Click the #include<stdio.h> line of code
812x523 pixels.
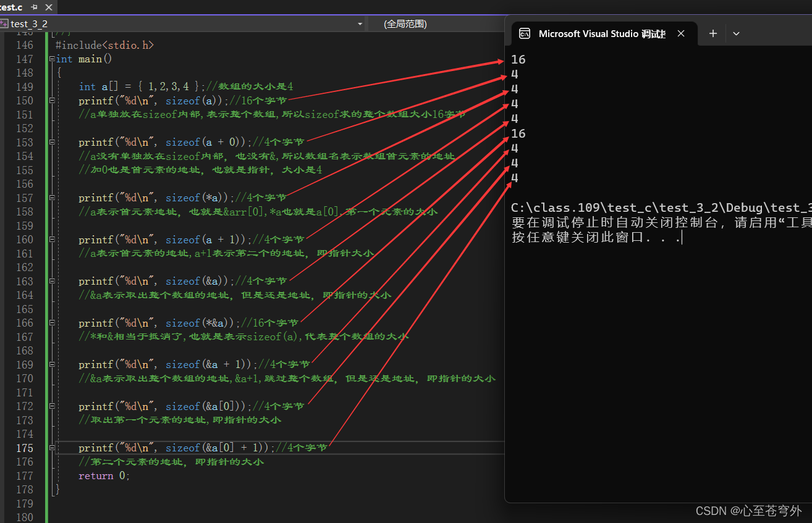coord(104,45)
